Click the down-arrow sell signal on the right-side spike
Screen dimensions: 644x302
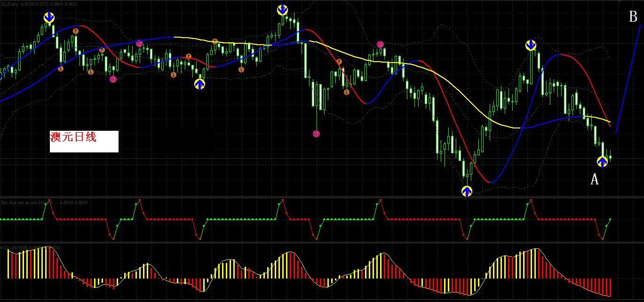click(531, 45)
